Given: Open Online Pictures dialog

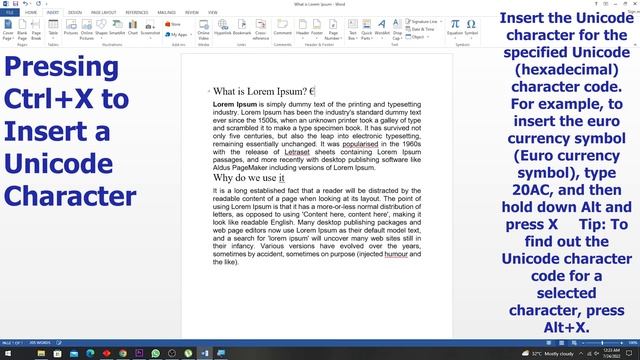Looking at the screenshot, I should pos(87,30).
